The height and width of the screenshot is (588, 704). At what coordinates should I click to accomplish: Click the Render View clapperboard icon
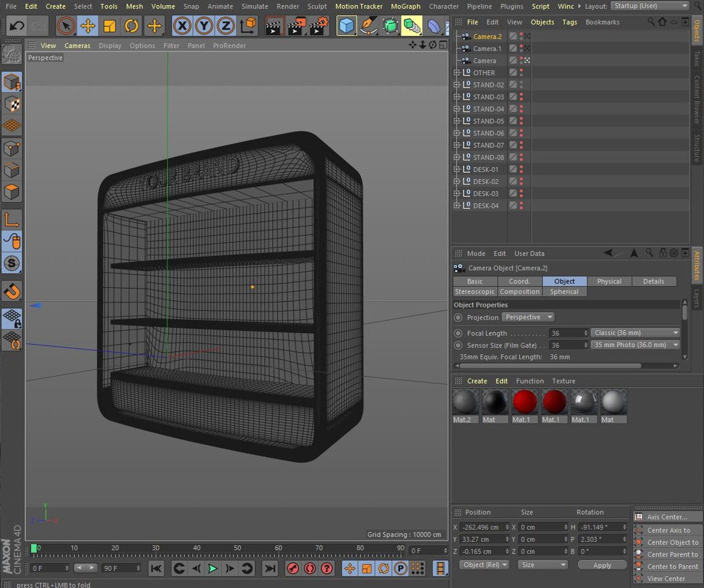[x=274, y=26]
